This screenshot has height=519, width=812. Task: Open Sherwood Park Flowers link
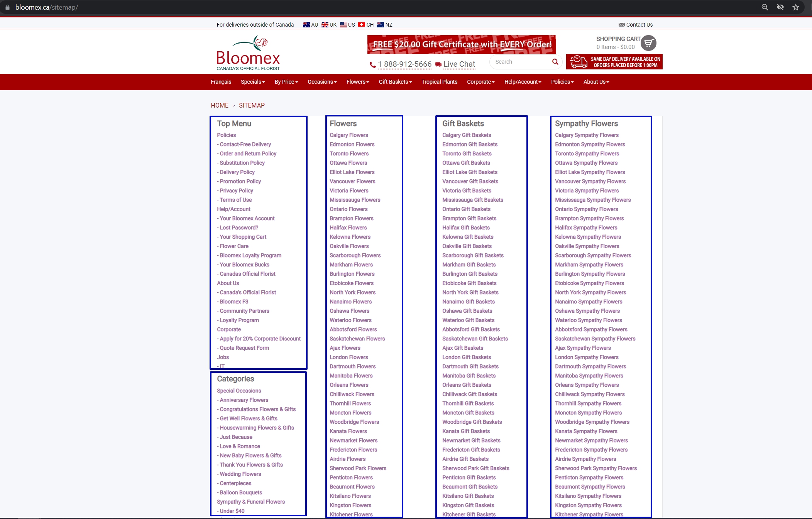(358, 468)
